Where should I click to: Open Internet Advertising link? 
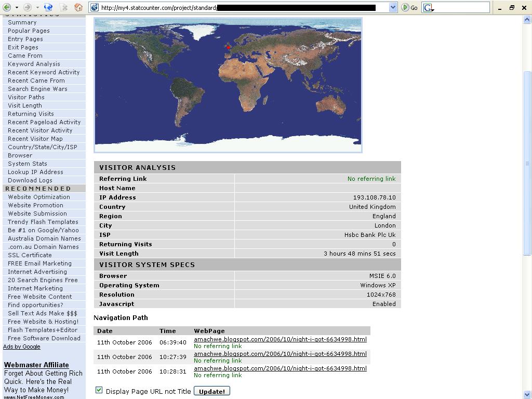point(37,272)
